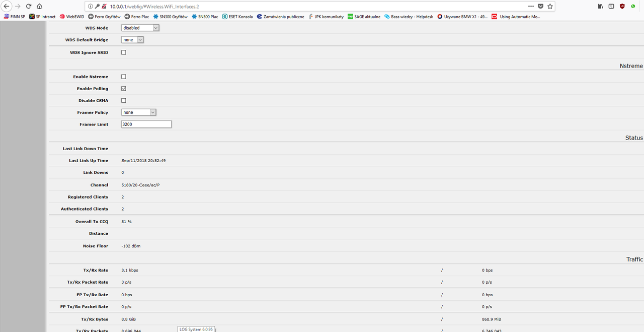Screen dimensions: 644x332
Task: Click the SAGE aktualne bookmark icon
Action: point(350,17)
